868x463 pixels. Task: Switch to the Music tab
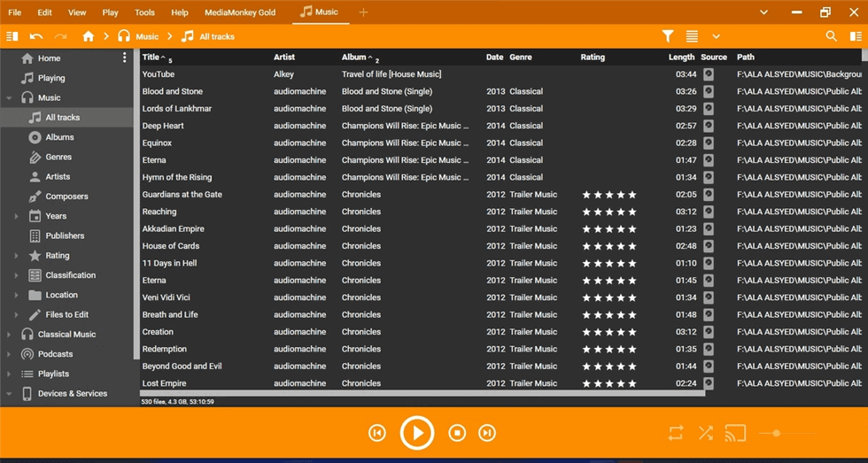(321, 12)
